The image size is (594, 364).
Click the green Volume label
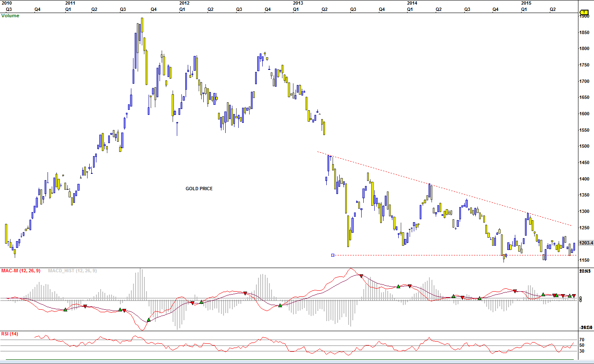point(10,16)
